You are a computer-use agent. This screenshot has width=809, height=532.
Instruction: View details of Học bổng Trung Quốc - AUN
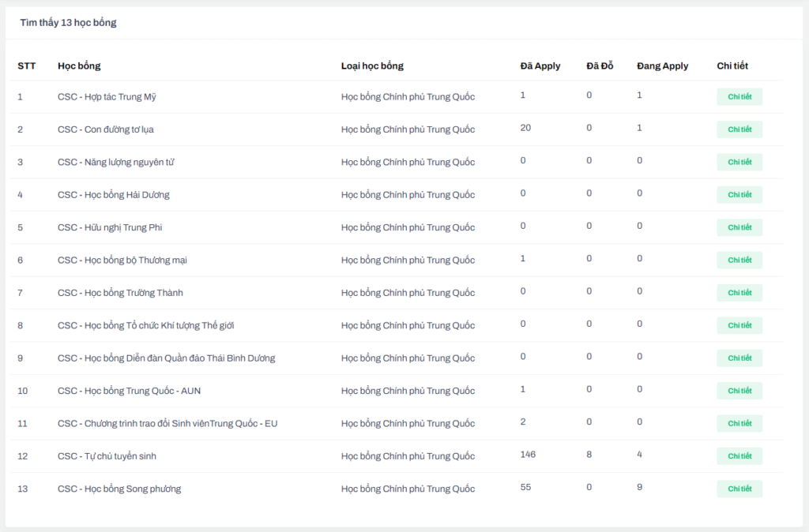point(739,391)
